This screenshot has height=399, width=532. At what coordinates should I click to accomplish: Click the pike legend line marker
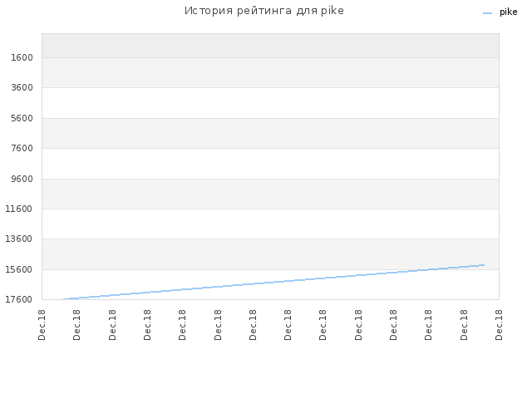coord(487,13)
